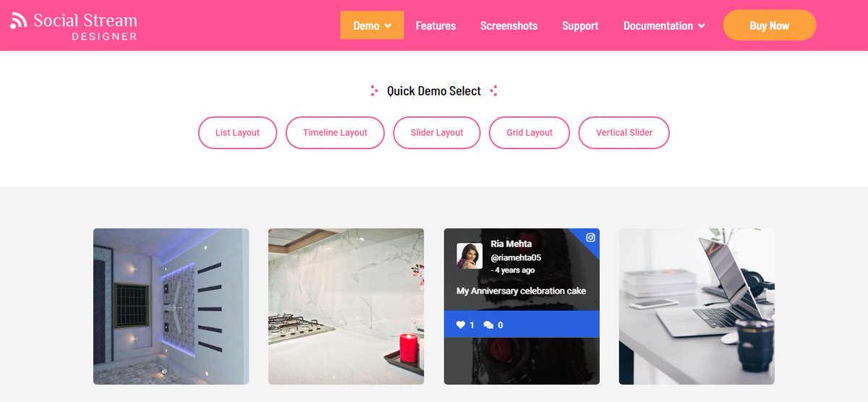
Task: Choose the Timeline Layout demo
Action: (335, 132)
